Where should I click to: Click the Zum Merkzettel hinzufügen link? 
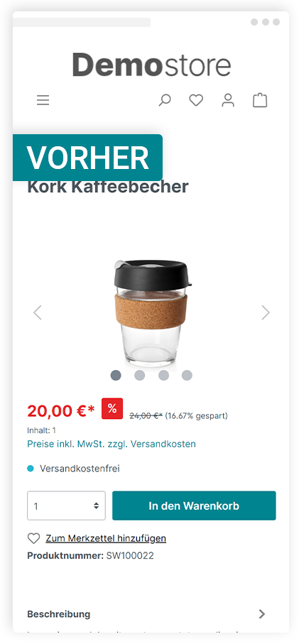point(106,538)
